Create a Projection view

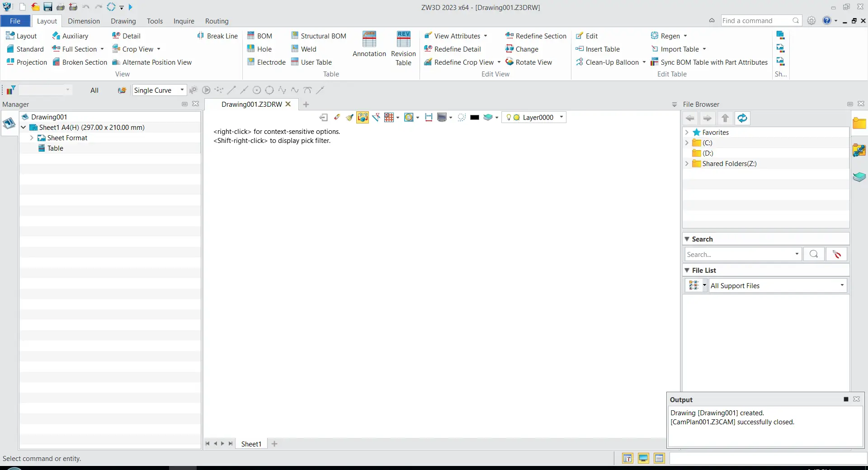27,62
